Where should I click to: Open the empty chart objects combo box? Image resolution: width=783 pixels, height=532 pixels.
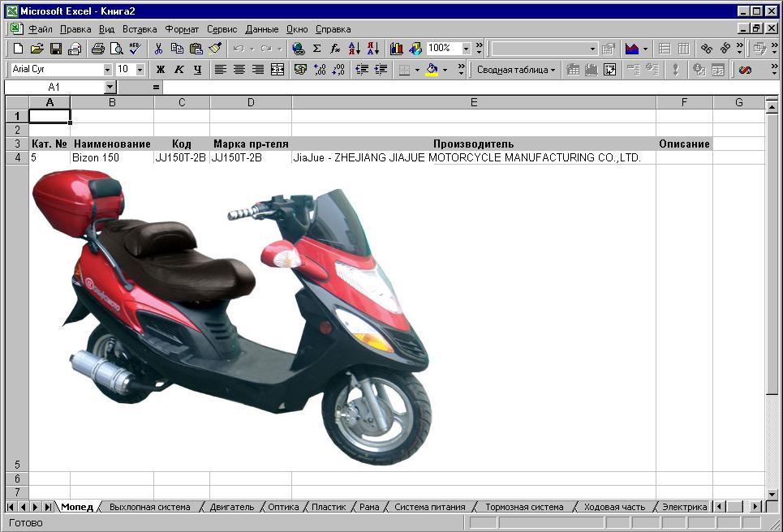coord(544,49)
